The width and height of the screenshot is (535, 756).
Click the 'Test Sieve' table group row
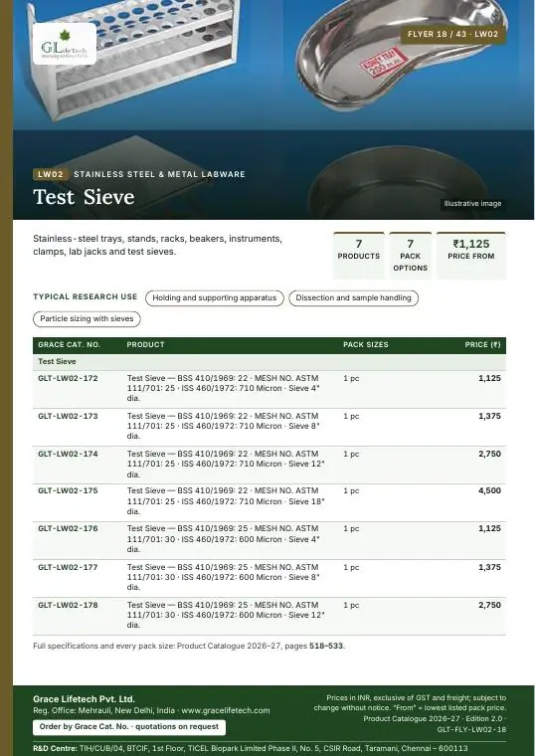[269, 362]
